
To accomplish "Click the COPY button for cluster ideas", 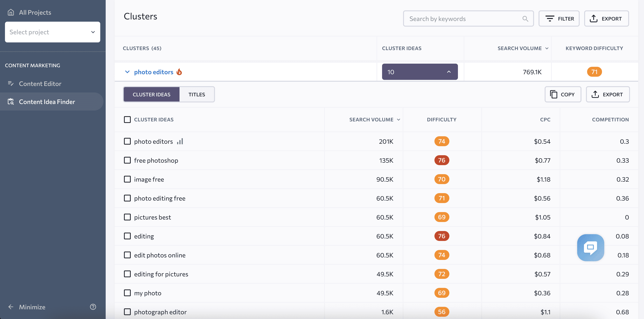I will point(563,95).
